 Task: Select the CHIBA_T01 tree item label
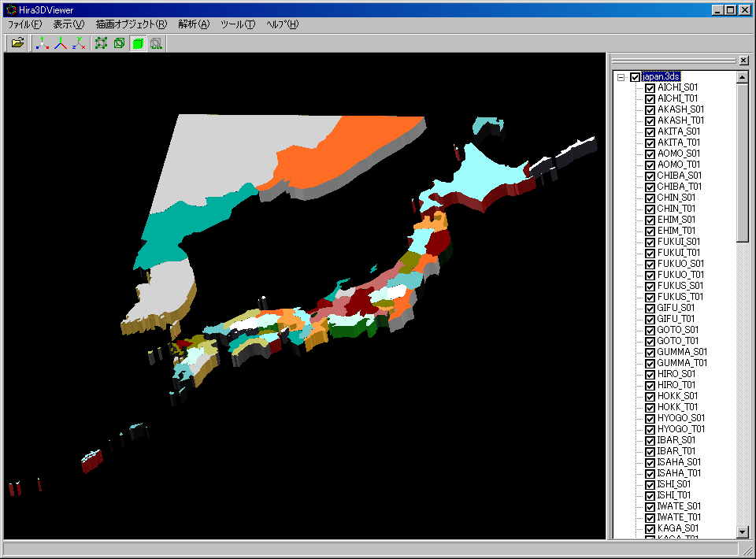[x=680, y=187]
